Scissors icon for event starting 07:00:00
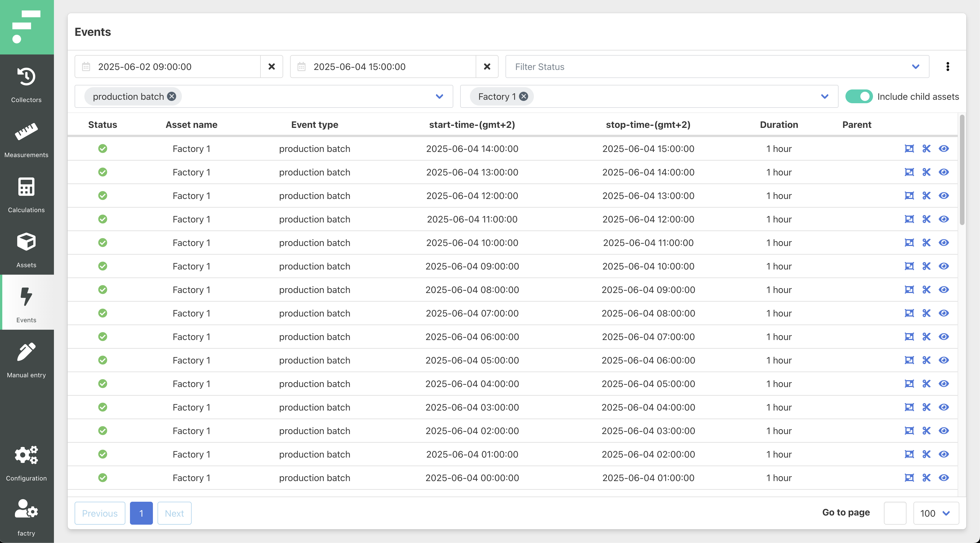 [926, 313]
